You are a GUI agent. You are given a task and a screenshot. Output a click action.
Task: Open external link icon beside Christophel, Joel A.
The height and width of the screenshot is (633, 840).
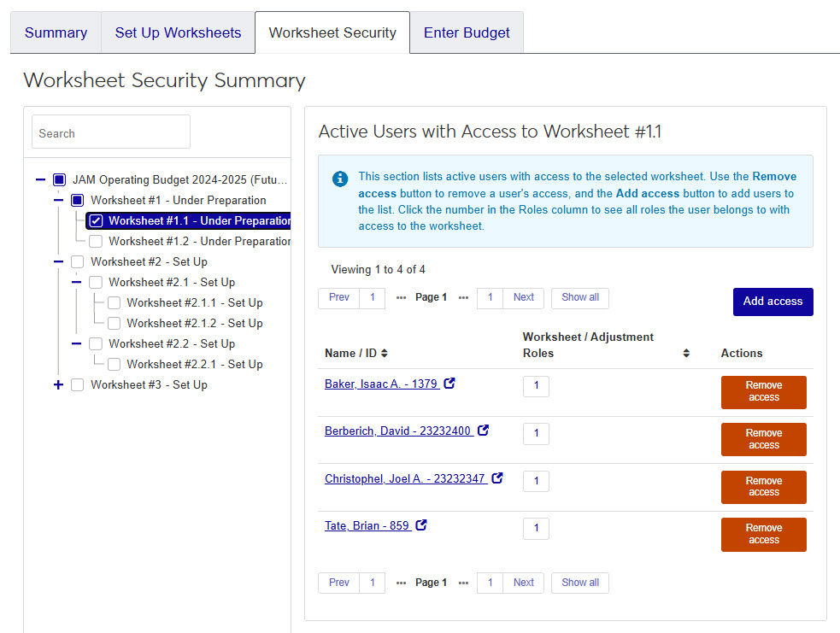pyautogui.click(x=497, y=478)
